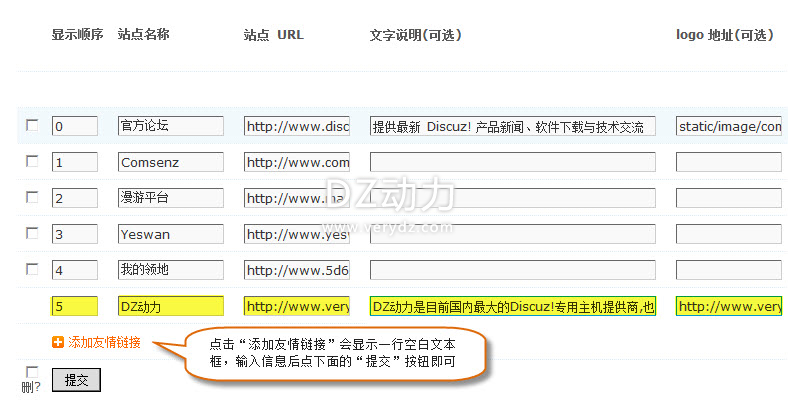Edit logo field containing static/image/con
The width and height of the screenshot is (788, 404).
[x=729, y=126]
